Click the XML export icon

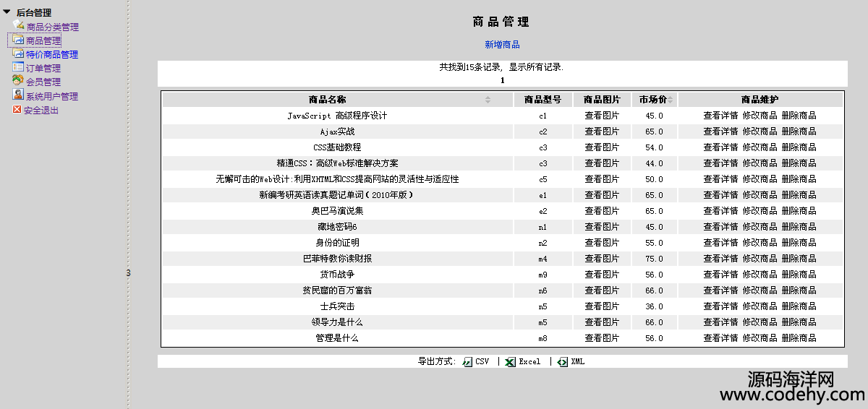point(563,361)
